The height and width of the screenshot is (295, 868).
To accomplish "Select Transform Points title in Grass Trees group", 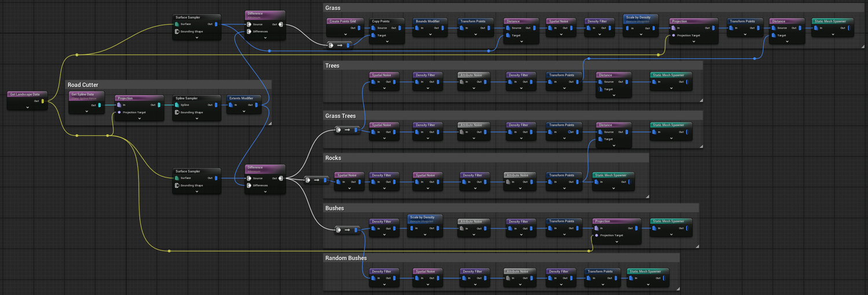I will (x=561, y=125).
